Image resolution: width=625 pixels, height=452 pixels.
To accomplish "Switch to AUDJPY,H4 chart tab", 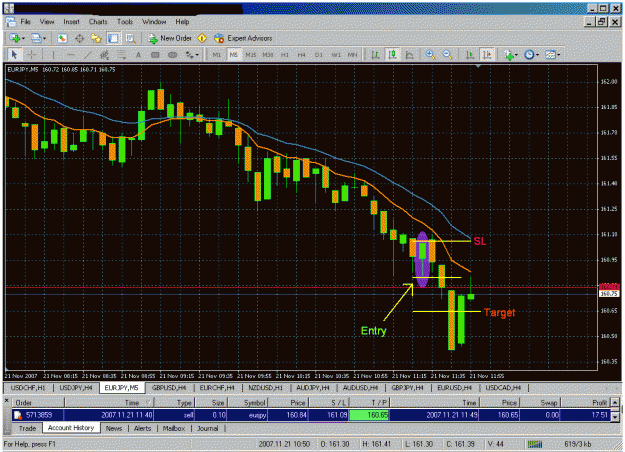I will pyautogui.click(x=312, y=387).
